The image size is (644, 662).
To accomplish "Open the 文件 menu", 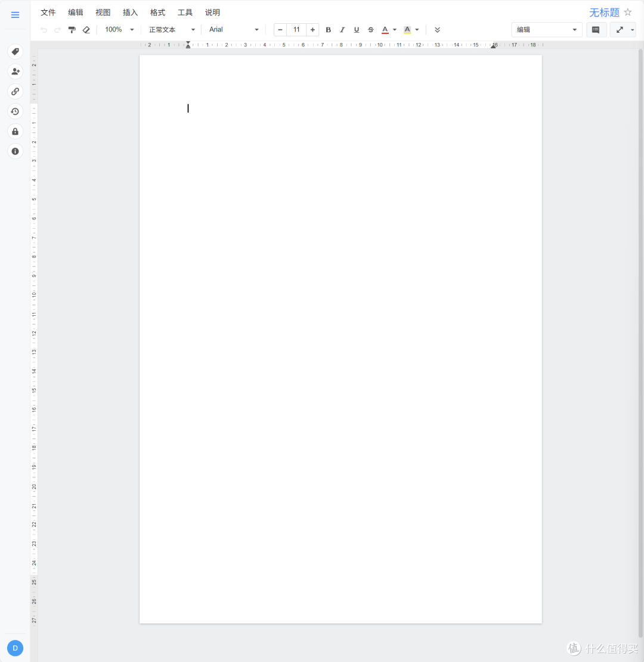I will (x=48, y=13).
